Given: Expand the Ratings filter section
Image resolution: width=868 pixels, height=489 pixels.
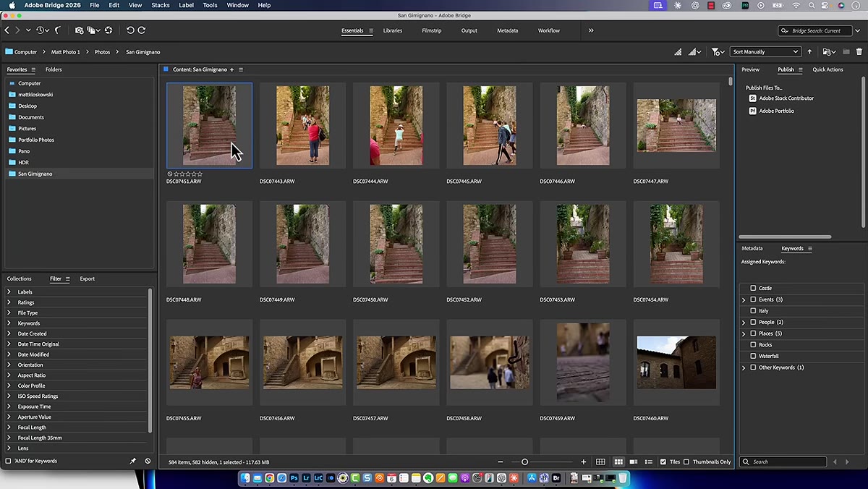Looking at the screenshot, I should click(9, 302).
